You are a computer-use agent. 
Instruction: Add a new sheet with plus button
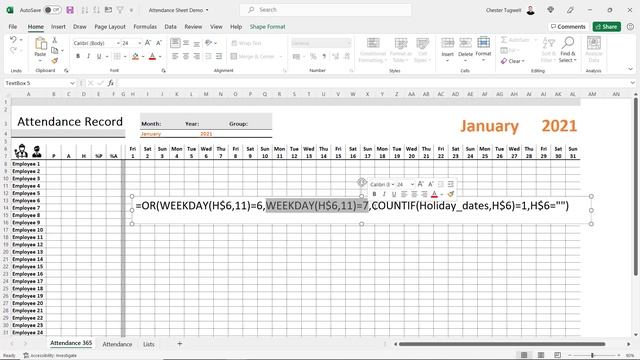180,344
